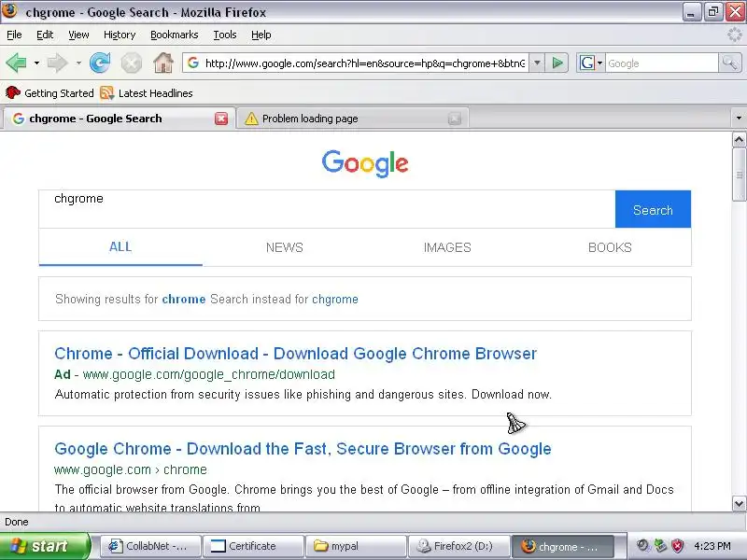This screenshot has width=747, height=560.
Task: Click the scrollbar down arrow
Action: click(x=739, y=503)
